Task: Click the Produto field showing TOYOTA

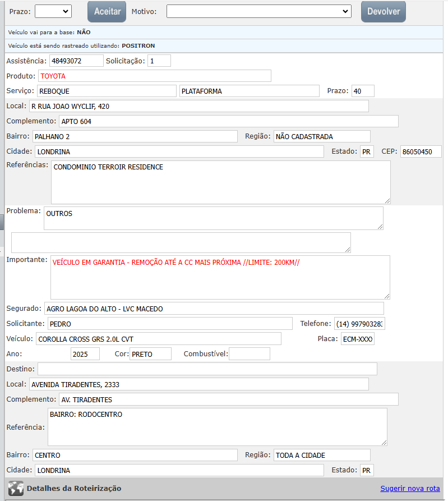Action: pos(154,76)
